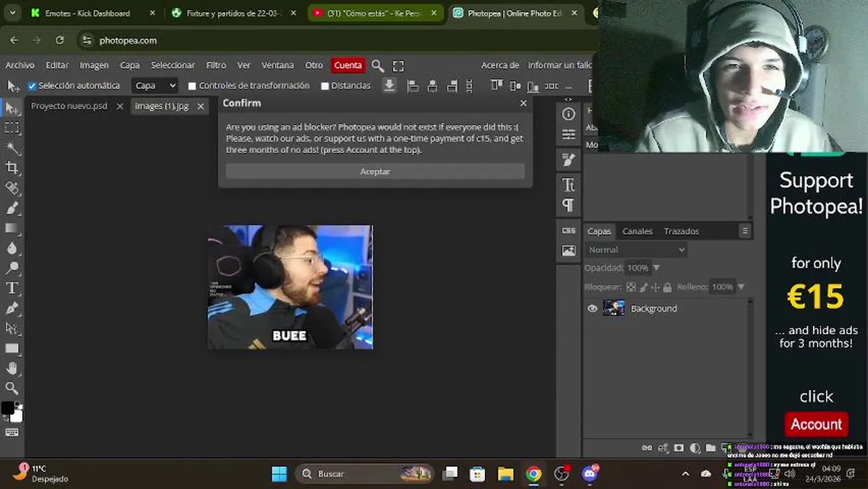The image size is (868, 489).
Task: Click the align left edges icon
Action: (x=412, y=86)
